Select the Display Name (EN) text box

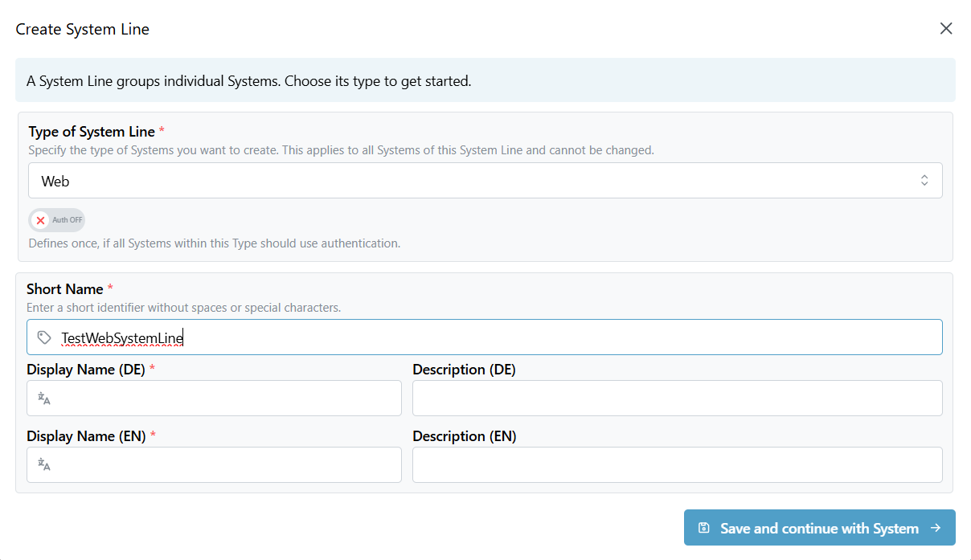225,465
